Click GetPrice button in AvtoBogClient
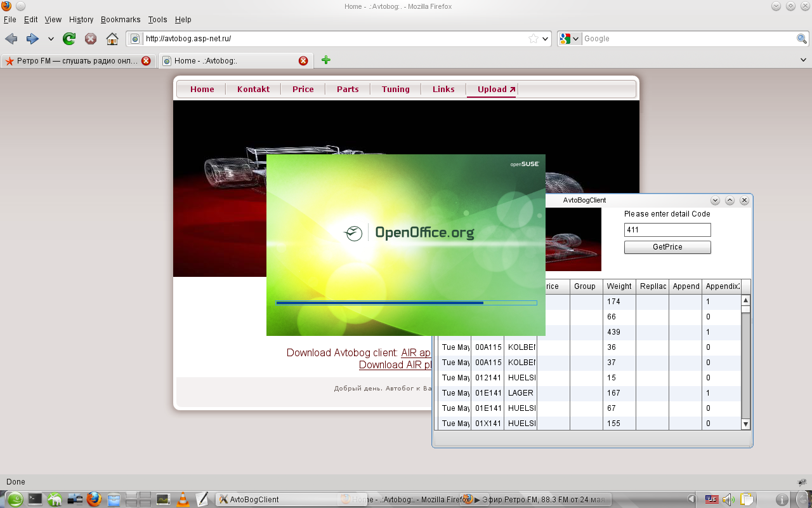Screen dimensions: 812x508 click(667, 247)
